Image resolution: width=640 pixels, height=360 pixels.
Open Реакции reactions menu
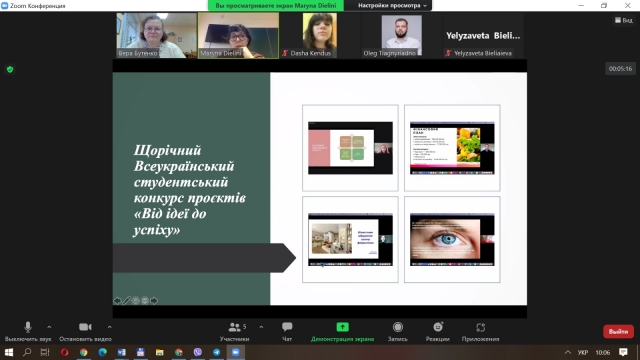pyautogui.click(x=438, y=331)
